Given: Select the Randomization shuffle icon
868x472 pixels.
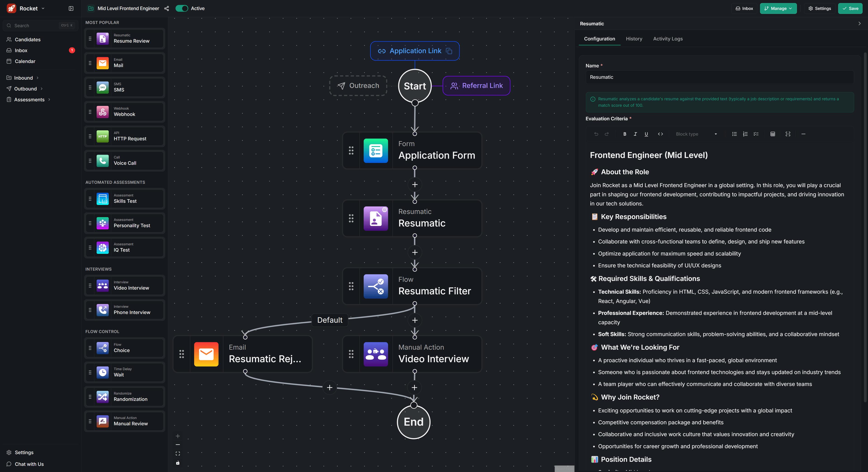Looking at the screenshot, I should 102,397.
